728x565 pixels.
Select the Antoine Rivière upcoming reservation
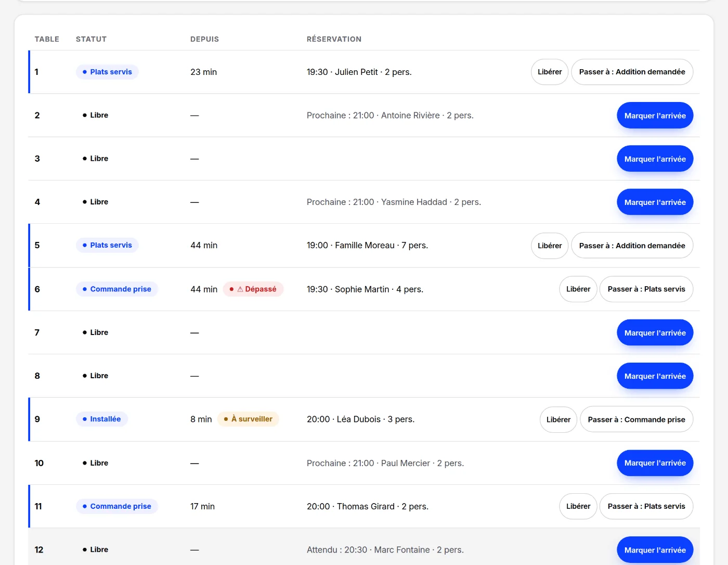click(x=390, y=115)
